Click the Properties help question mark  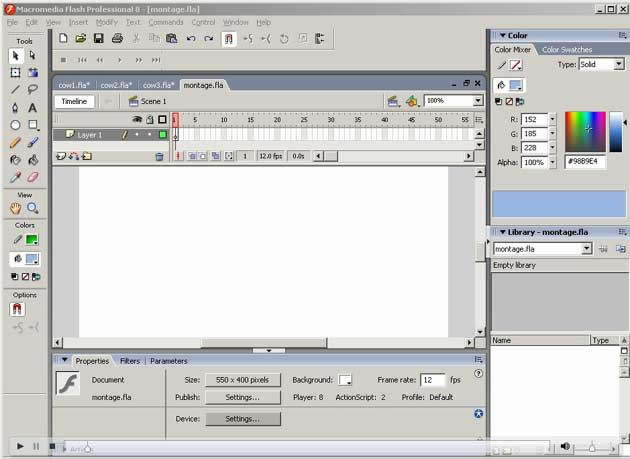point(478,373)
